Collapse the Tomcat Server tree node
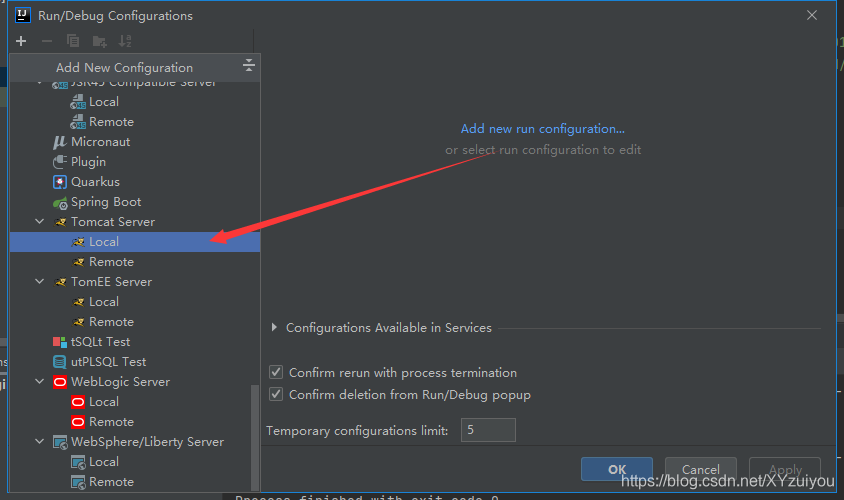The image size is (844, 500). (39, 221)
